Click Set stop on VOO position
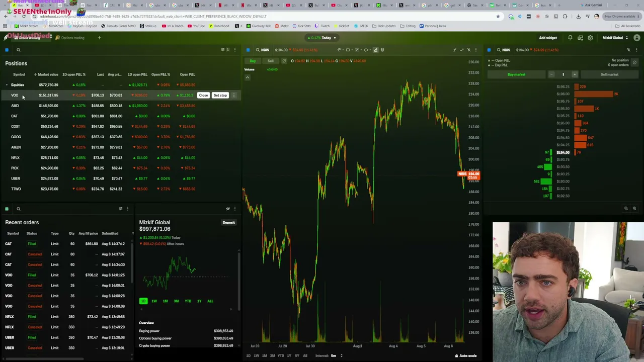 (x=220, y=95)
